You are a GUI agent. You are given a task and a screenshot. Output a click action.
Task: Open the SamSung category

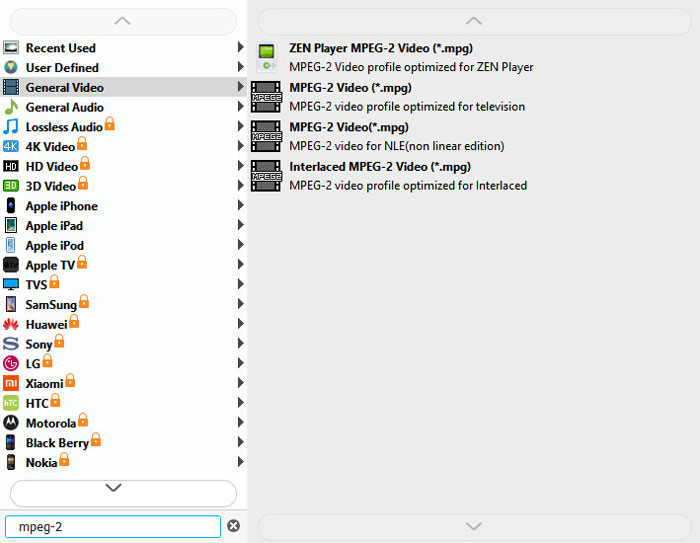pos(124,305)
